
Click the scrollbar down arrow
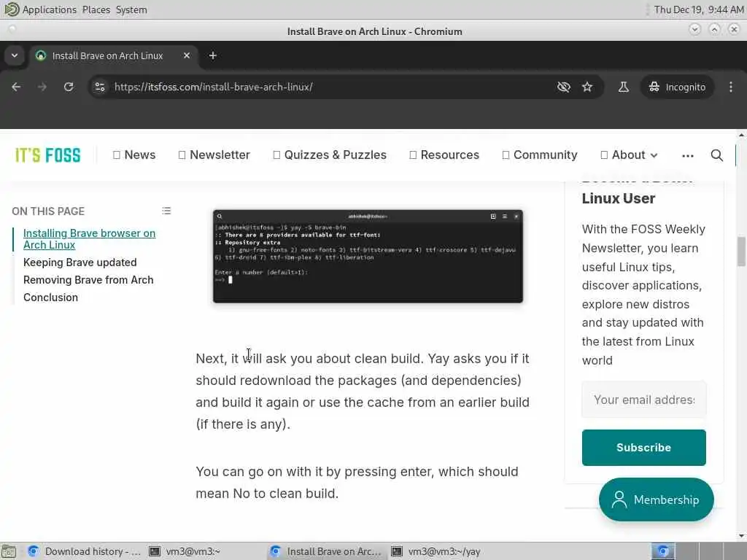[x=741, y=536]
